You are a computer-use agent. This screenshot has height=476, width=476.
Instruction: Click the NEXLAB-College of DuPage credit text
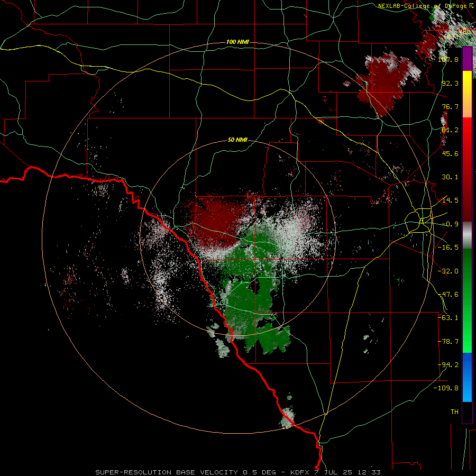click(426, 6)
